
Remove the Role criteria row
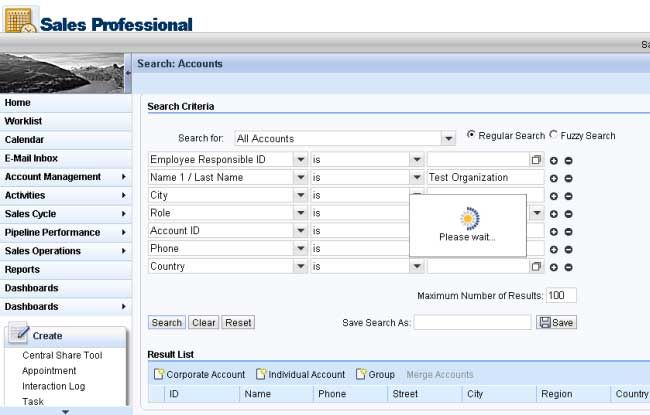[568, 214]
